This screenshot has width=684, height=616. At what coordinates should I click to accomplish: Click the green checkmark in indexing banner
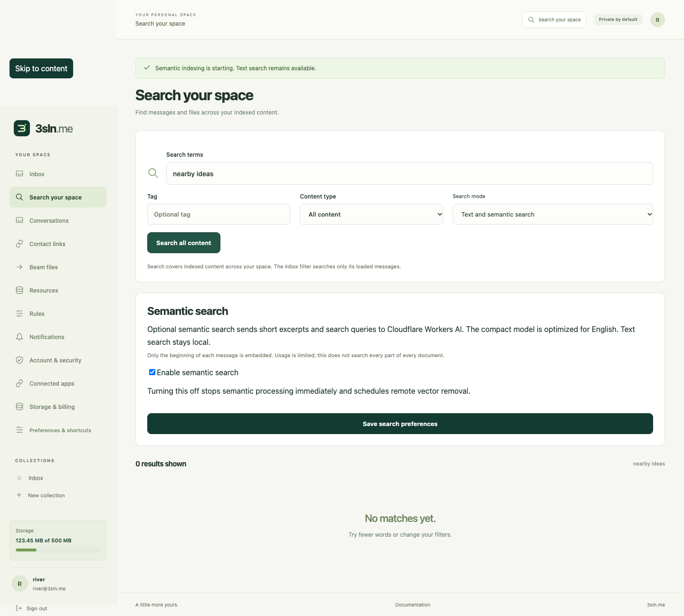click(x=147, y=67)
